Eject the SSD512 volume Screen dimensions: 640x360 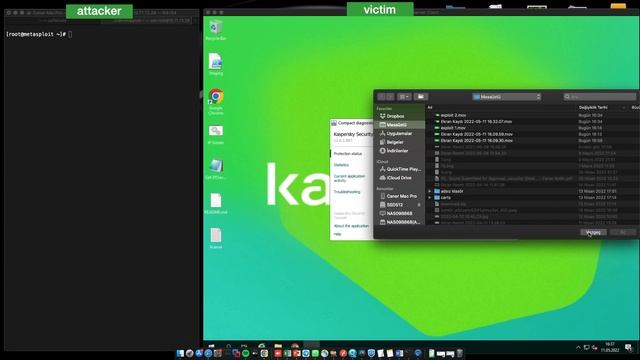(x=419, y=205)
